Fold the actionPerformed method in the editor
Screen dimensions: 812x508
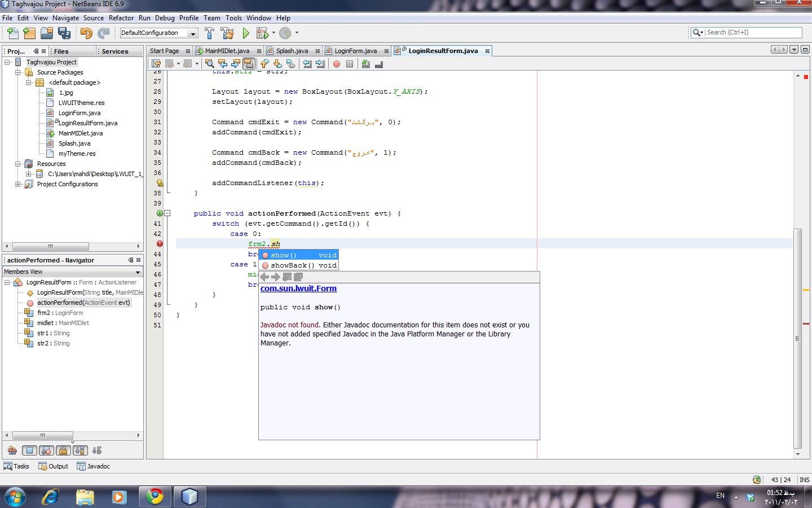point(167,213)
